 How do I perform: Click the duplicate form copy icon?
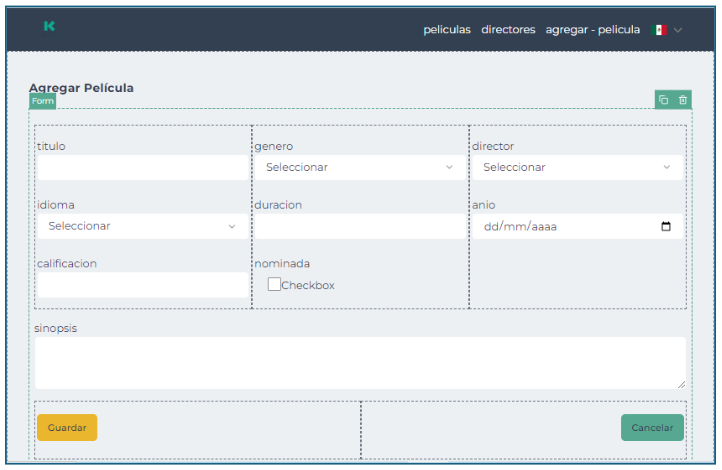tap(662, 100)
